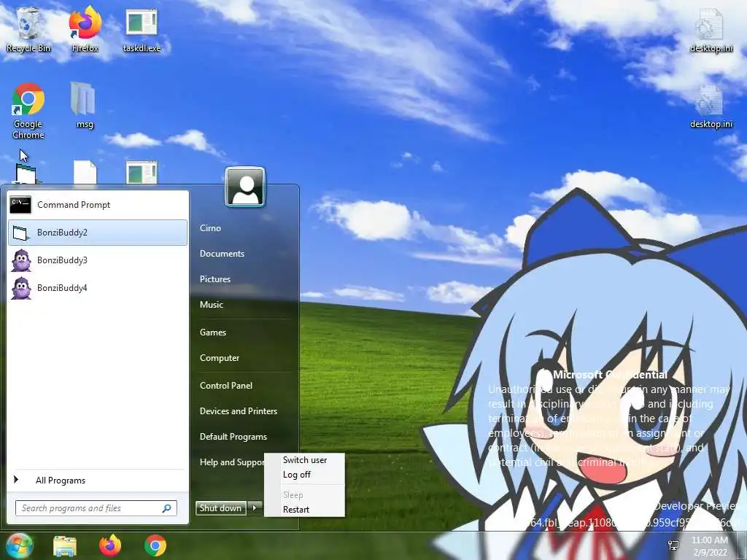Open Games from Start menu

[x=213, y=332]
